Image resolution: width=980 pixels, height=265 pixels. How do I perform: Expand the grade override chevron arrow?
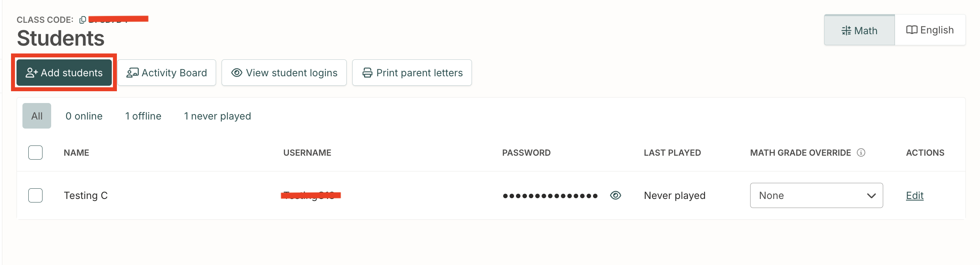pos(871,196)
